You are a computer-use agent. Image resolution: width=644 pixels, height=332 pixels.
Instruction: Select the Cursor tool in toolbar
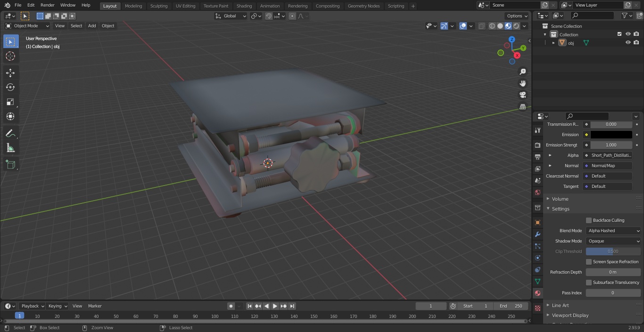10,56
